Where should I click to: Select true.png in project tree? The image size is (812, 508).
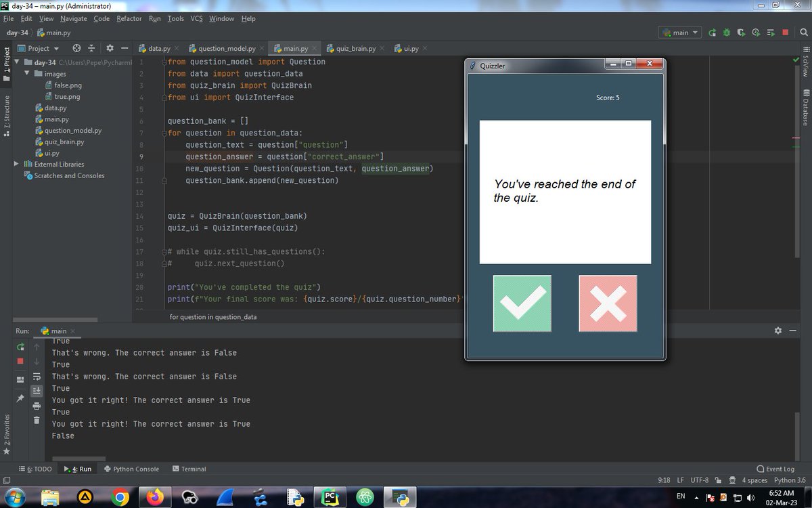(62, 96)
